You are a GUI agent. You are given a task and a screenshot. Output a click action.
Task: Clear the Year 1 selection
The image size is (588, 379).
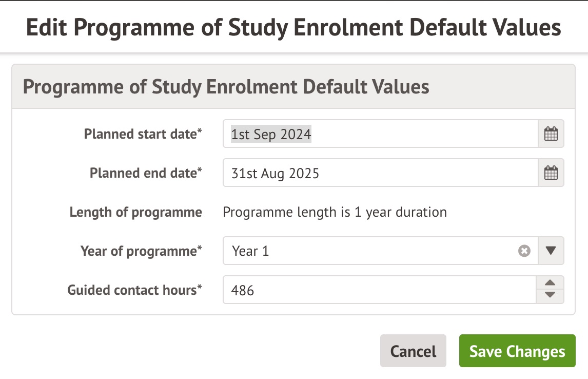(x=524, y=251)
